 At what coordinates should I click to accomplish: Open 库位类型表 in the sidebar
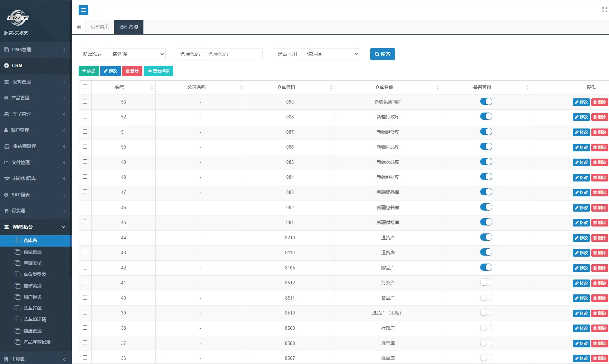pos(35,274)
